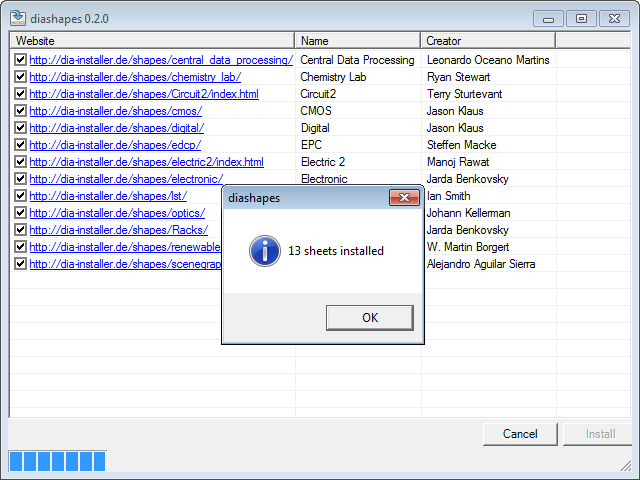Viewport: 640px width, 480px height.
Task: Open the Circuit2 index.html link
Action: coord(144,94)
